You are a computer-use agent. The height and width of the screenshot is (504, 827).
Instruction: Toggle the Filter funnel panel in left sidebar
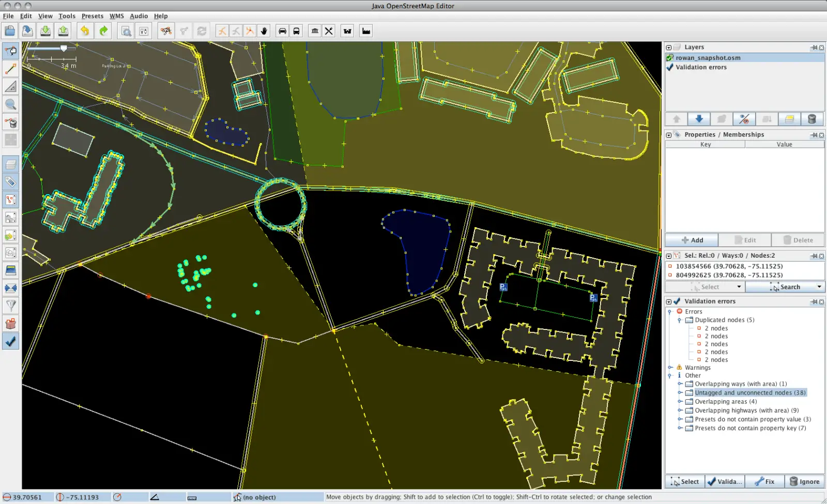[x=11, y=306]
